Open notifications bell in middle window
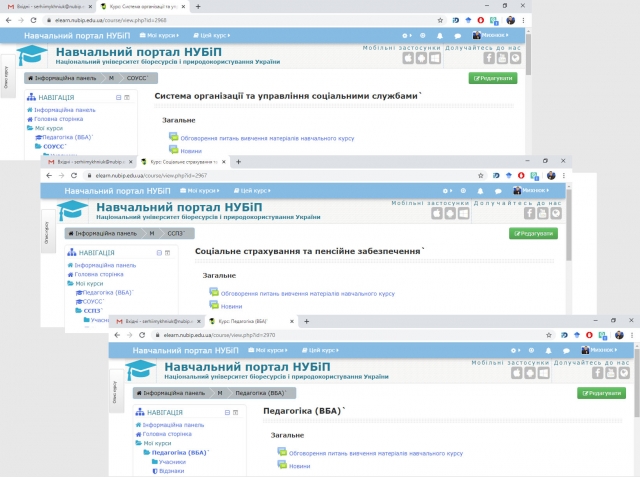Image resolution: width=640 pixels, height=477 pixels. click(480, 191)
